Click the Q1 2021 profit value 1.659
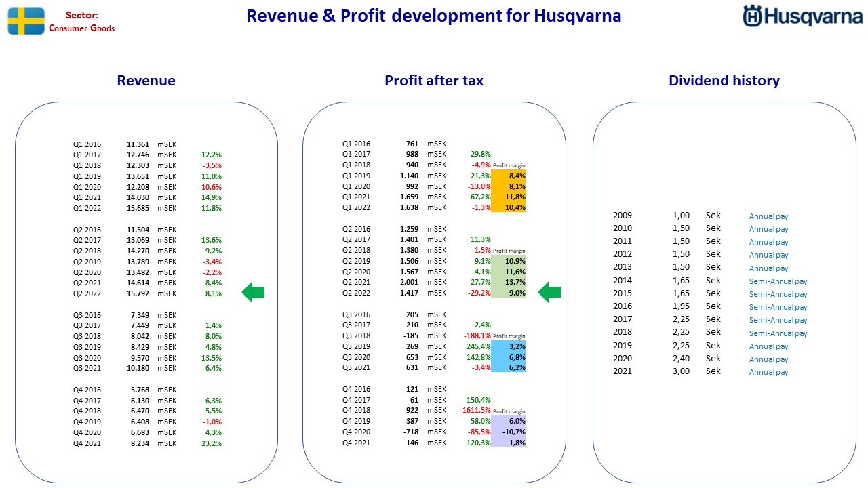 tap(409, 197)
